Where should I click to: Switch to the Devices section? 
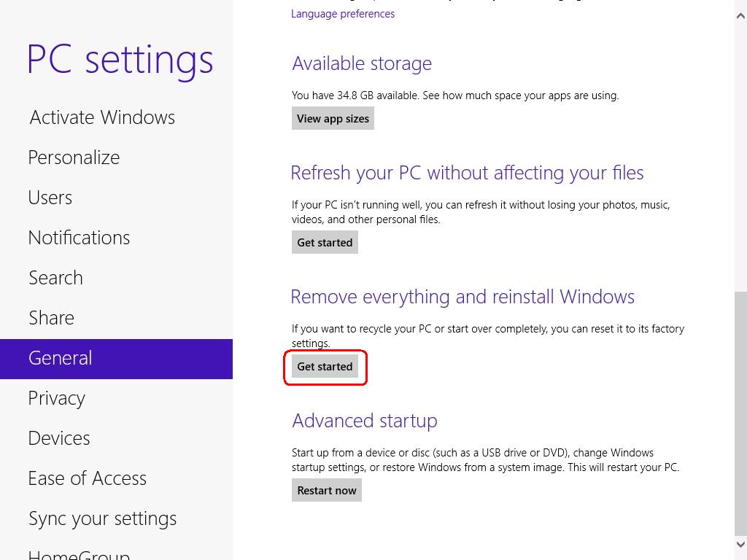(59, 438)
